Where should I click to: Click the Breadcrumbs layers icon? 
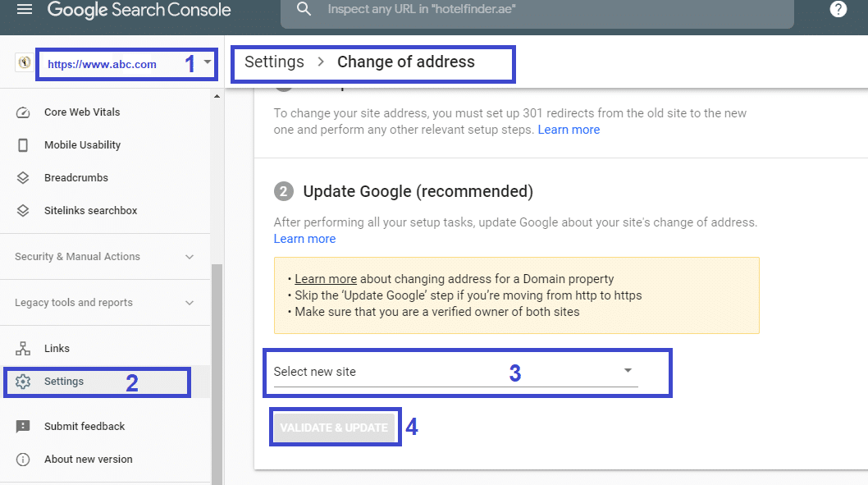(23, 178)
